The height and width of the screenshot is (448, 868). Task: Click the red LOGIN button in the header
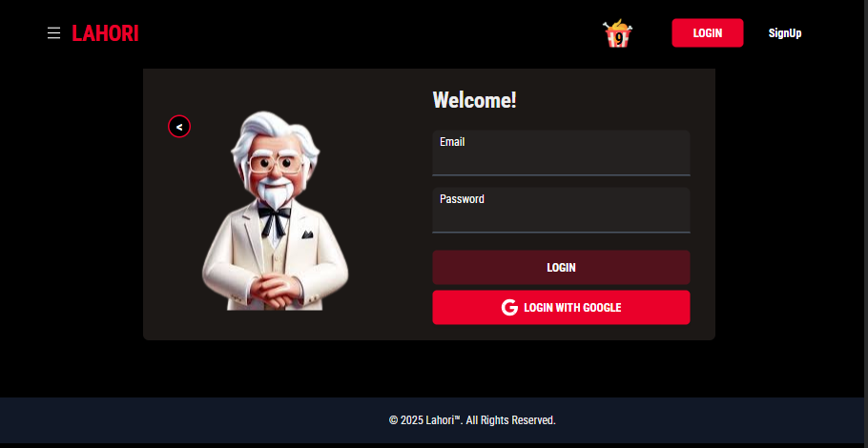[708, 33]
